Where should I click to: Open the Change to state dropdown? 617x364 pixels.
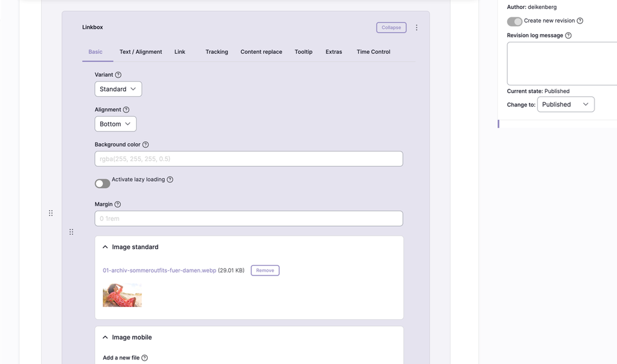(x=565, y=105)
